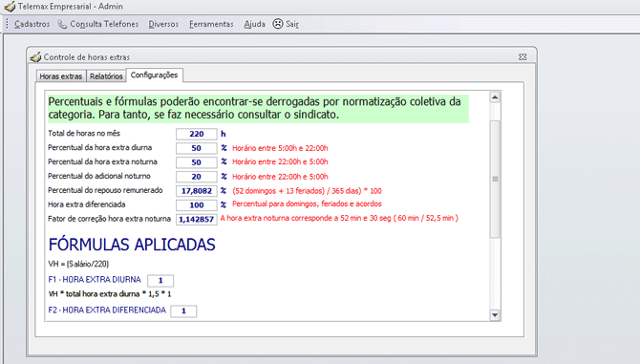640x364 pixels.
Task: Click the note 'Percentual para domingos, feriados e acordos'
Action: [307, 203]
